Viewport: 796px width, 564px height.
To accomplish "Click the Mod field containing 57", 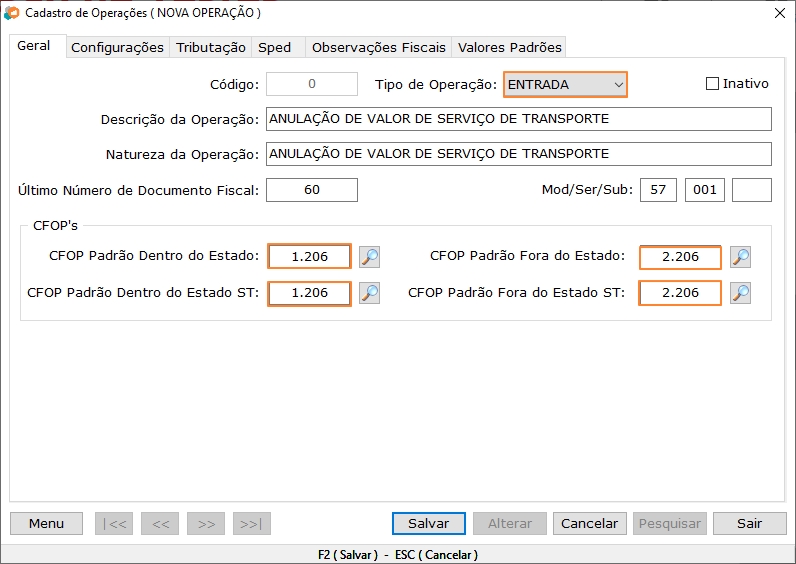I will tap(658, 190).
